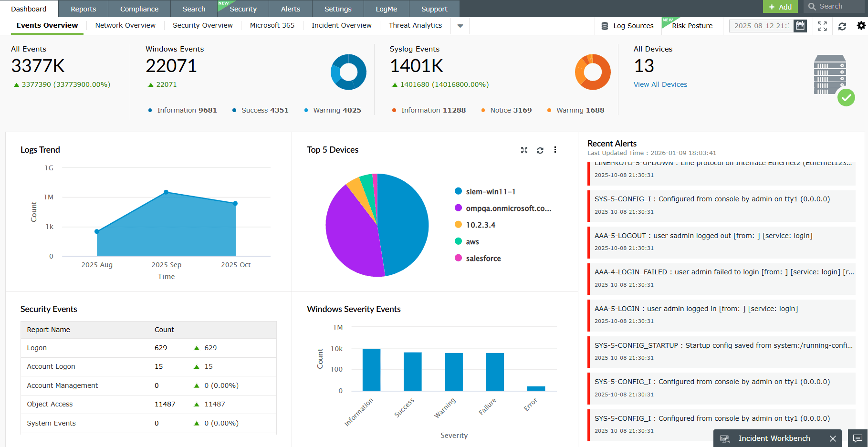Screen dimensions: 868x447
Task: Click the View All Devices link
Action: 660,84
